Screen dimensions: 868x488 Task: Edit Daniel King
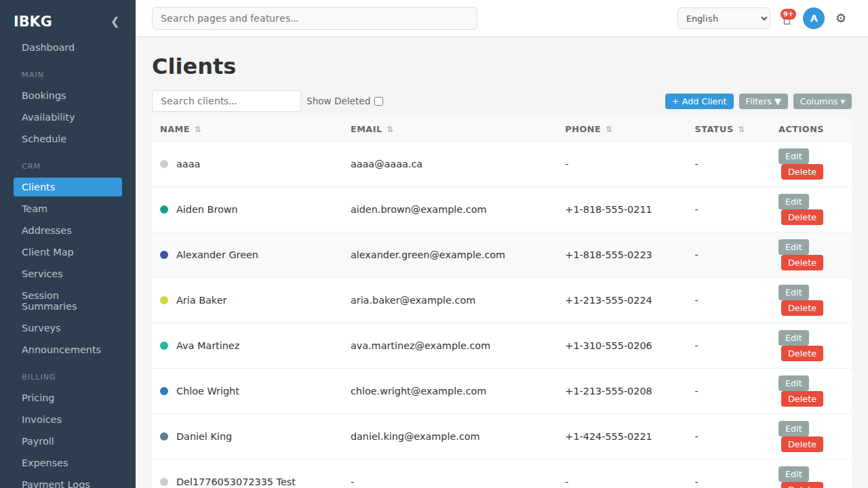pyautogui.click(x=793, y=429)
